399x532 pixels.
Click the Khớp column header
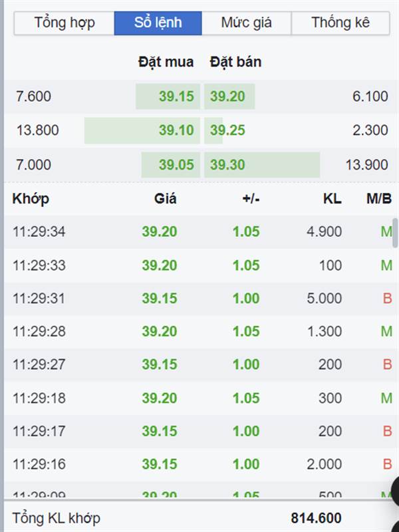tap(31, 199)
